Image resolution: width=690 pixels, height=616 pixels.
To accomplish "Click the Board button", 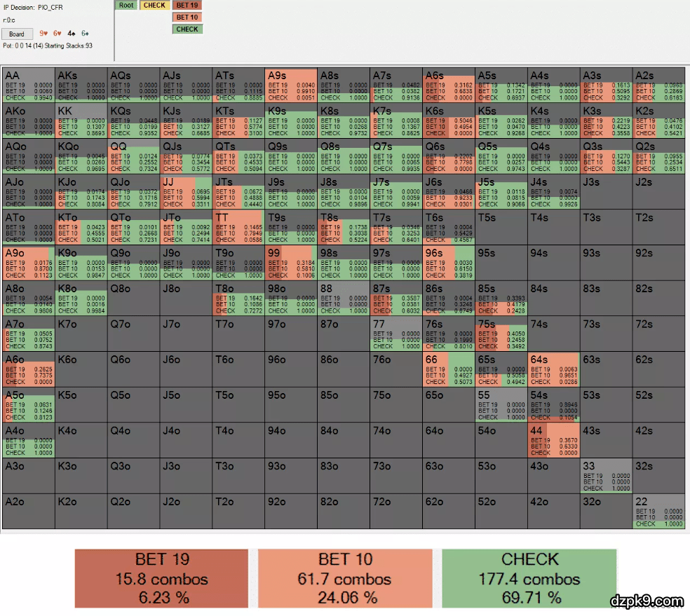I will (x=17, y=34).
